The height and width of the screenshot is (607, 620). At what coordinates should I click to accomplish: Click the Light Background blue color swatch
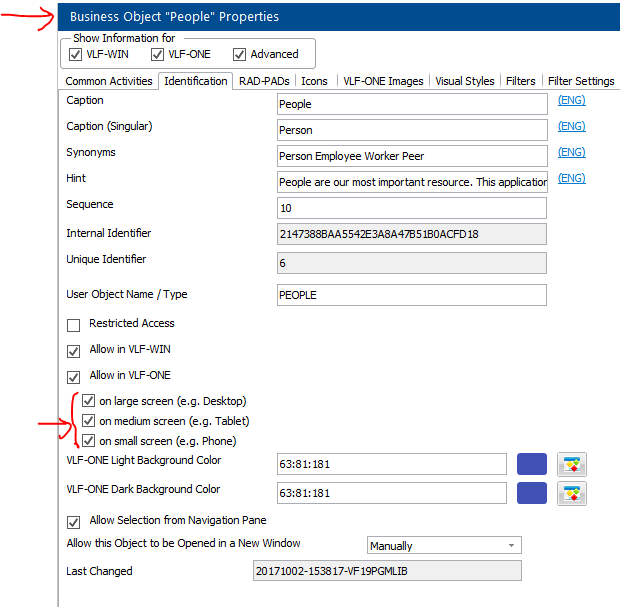pos(532,464)
